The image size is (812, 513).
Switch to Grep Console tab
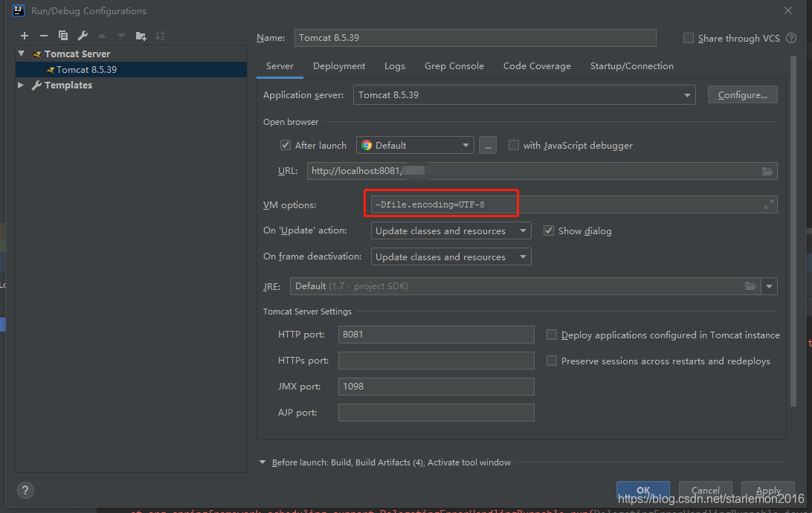pos(454,65)
